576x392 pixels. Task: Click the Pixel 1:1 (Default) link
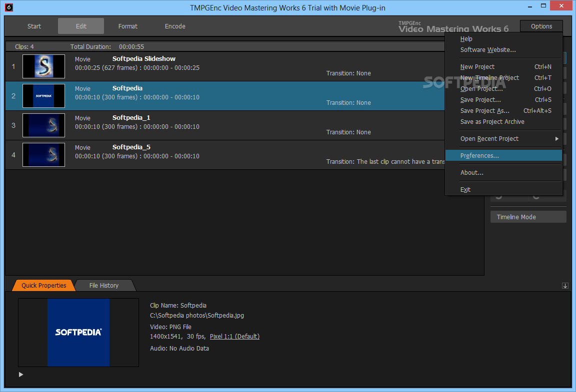pyautogui.click(x=234, y=337)
